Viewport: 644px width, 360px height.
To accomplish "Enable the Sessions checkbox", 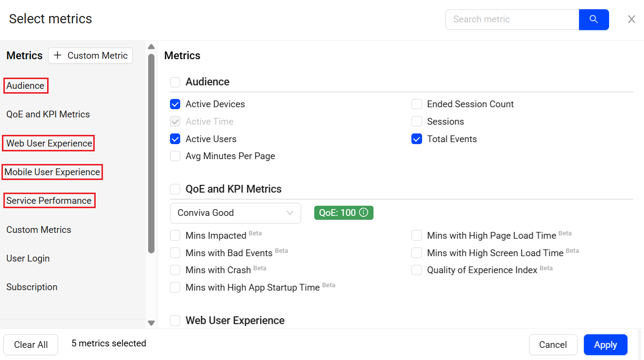I will pos(417,122).
